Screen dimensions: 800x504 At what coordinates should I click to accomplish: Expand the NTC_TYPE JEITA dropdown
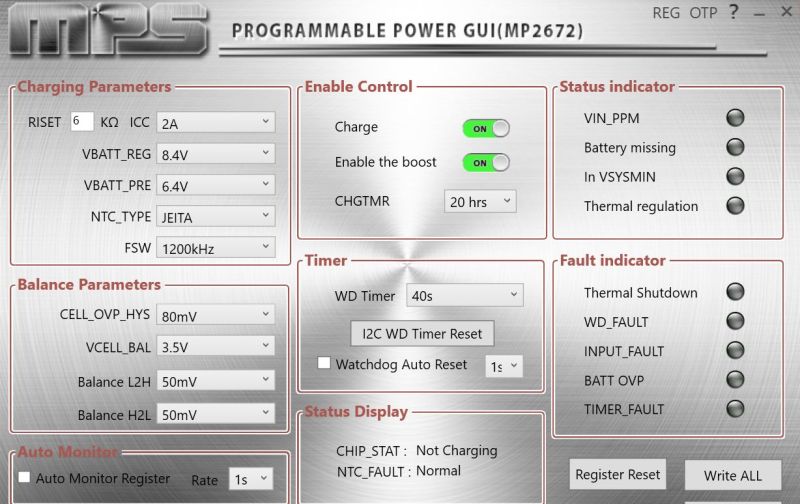click(215, 217)
